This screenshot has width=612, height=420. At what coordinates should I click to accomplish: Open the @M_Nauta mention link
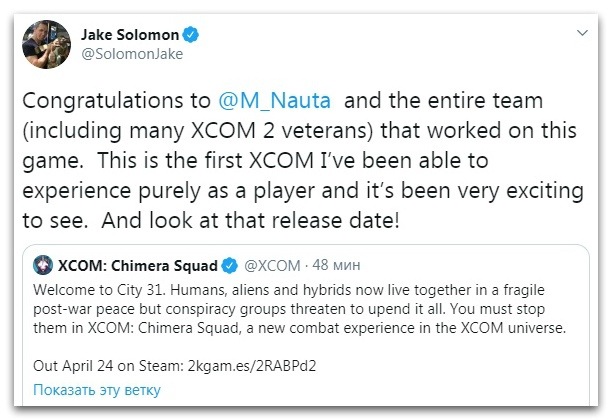point(274,101)
